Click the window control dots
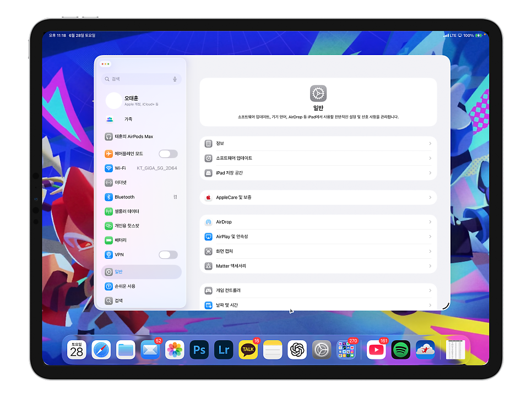 pyautogui.click(x=106, y=64)
